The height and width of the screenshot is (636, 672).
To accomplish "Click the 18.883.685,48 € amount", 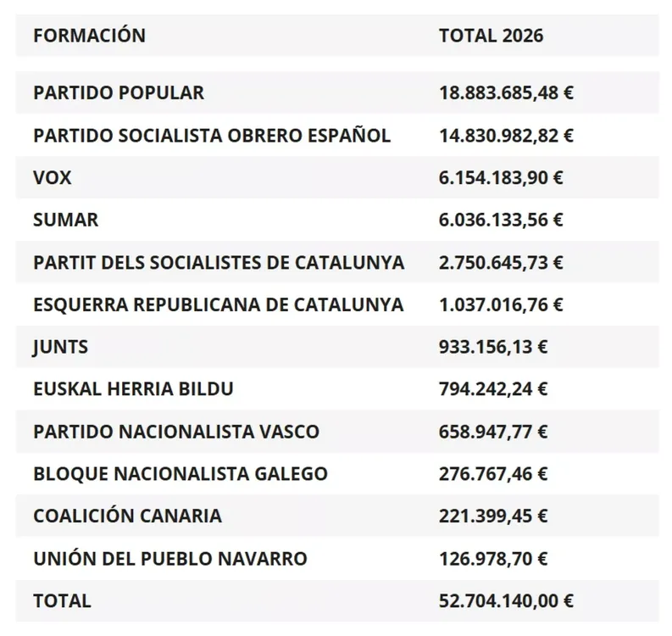I will [x=506, y=92].
